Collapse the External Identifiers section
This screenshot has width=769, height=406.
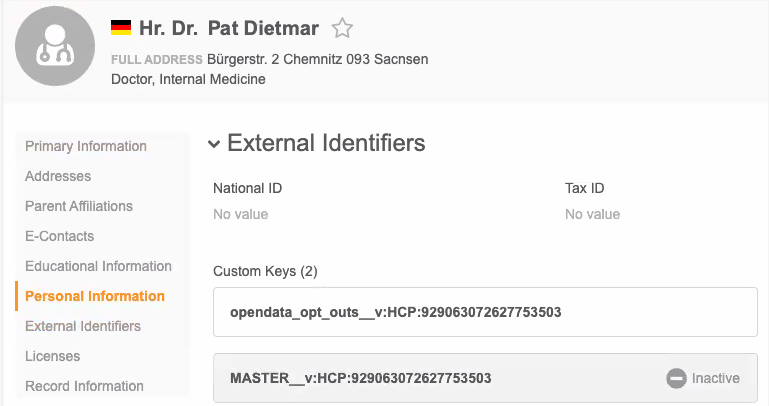point(214,144)
